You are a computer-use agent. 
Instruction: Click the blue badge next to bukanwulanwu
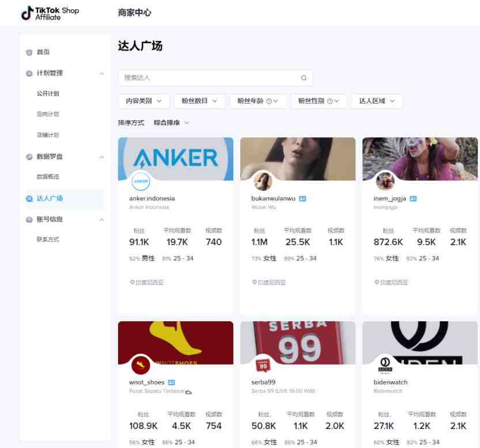point(303,199)
